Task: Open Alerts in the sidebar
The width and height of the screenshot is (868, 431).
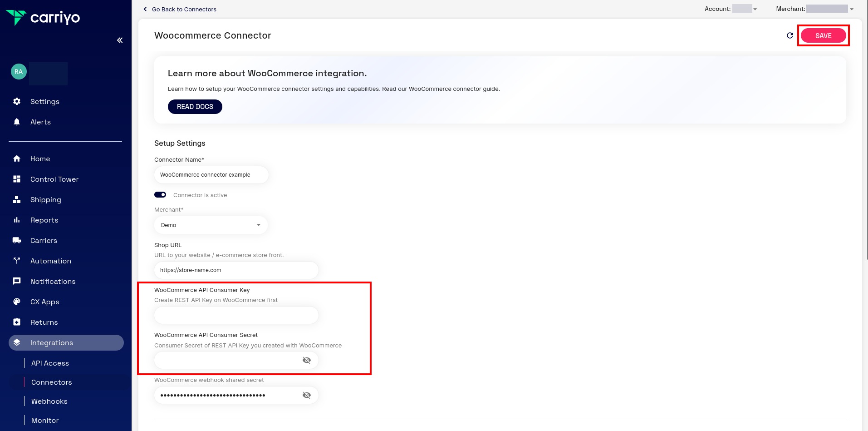Action: [x=40, y=122]
